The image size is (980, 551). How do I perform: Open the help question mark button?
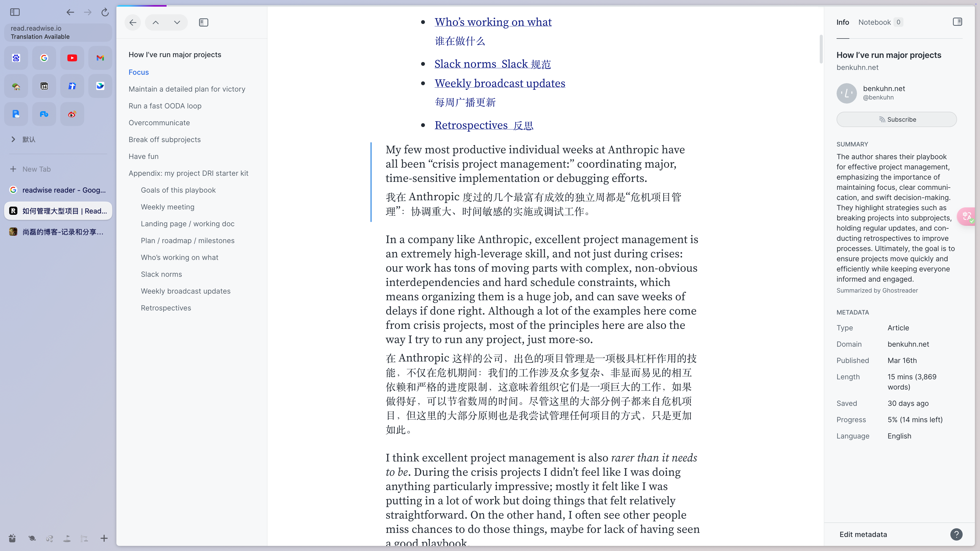957,534
